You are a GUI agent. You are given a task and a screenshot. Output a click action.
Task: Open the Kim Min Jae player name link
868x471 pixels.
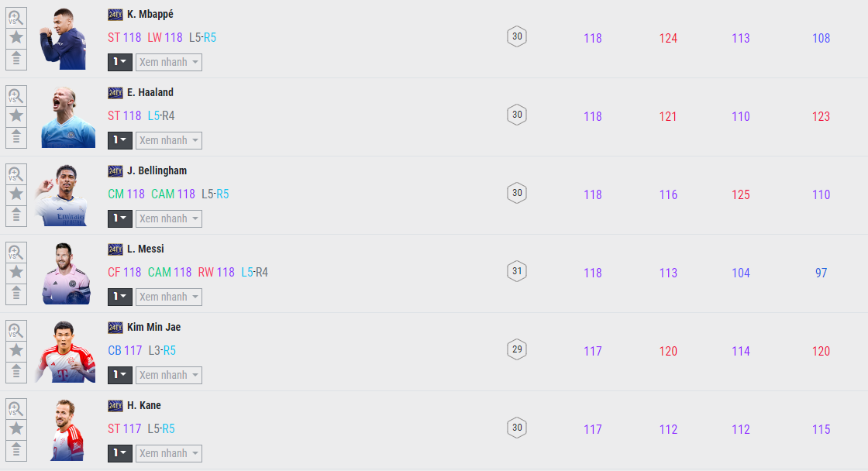tap(153, 327)
